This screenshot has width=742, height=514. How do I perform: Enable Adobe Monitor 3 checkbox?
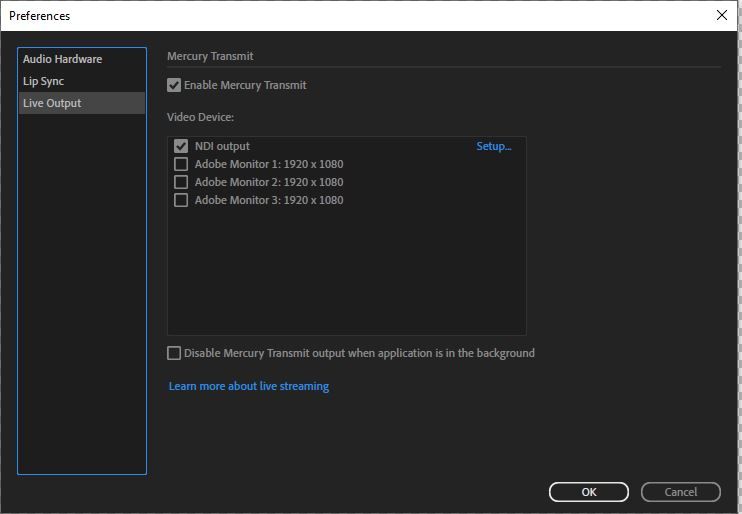pos(181,200)
